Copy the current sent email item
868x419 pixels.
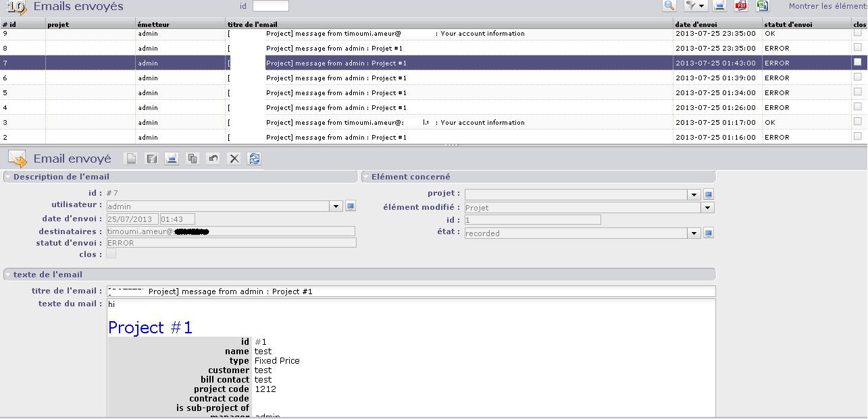click(193, 159)
